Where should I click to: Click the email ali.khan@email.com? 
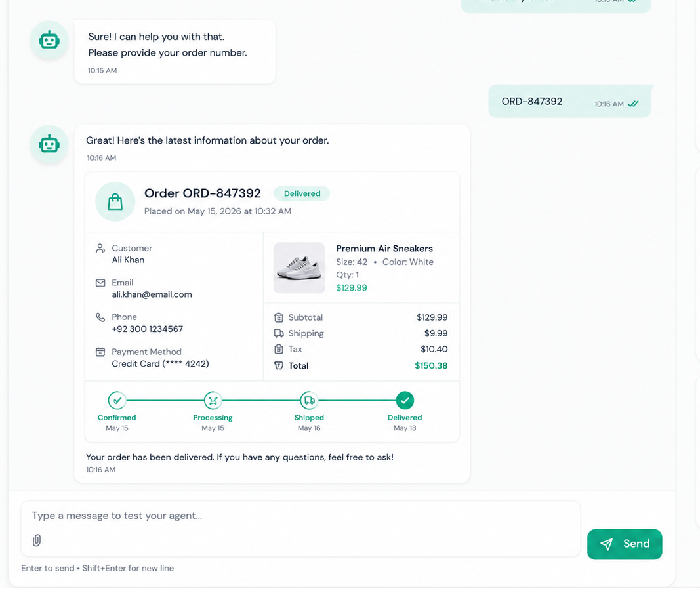pos(152,294)
